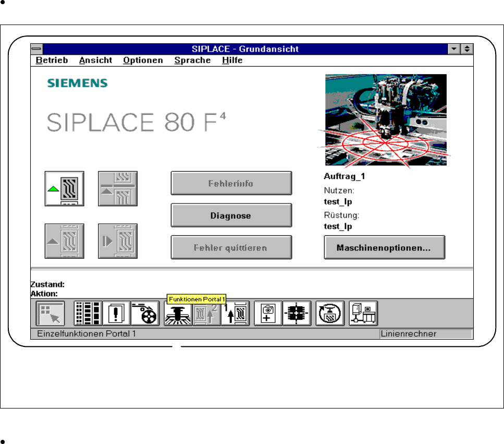Image resolution: width=504 pixels, height=444 pixels.
Task: Click the board up-arrow number 1 icon
Action: tap(235, 314)
